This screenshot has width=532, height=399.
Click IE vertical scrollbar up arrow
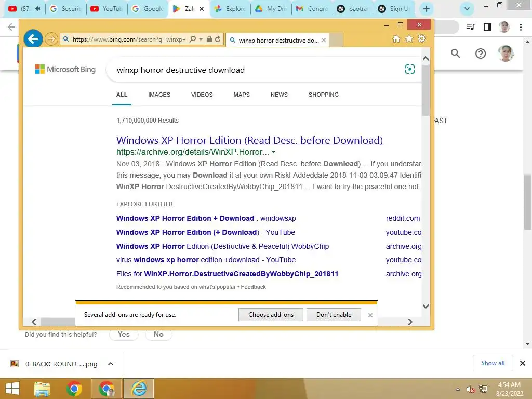426,58
